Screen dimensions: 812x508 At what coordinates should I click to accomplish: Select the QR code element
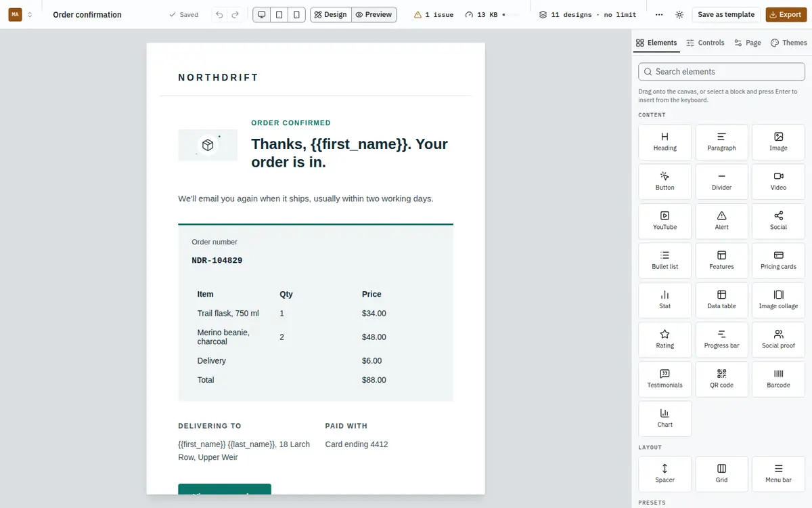click(x=721, y=379)
